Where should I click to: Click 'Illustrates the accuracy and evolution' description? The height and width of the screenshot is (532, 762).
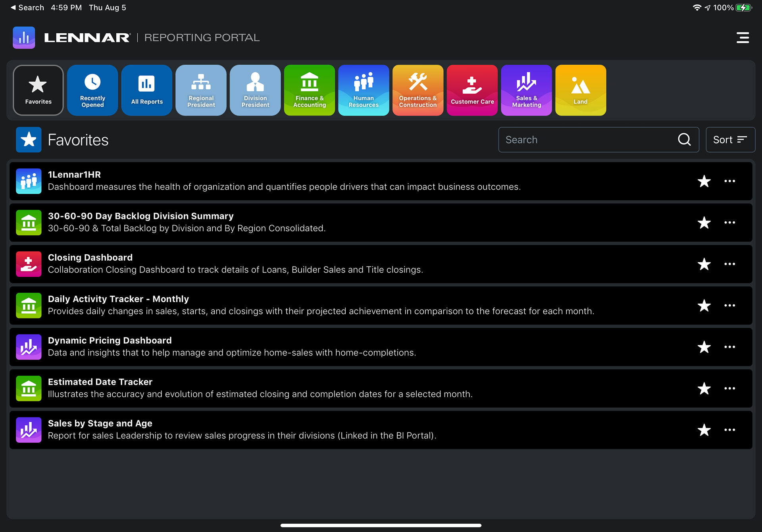click(x=260, y=394)
